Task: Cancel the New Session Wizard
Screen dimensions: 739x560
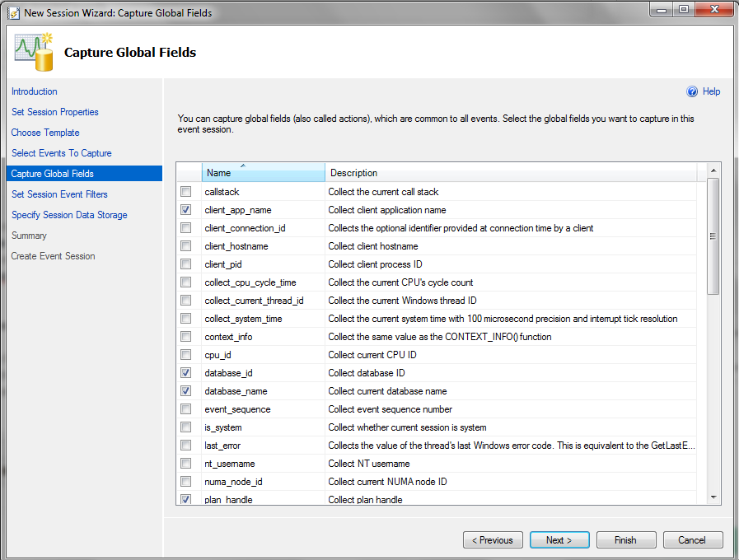Action: [x=693, y=539]
